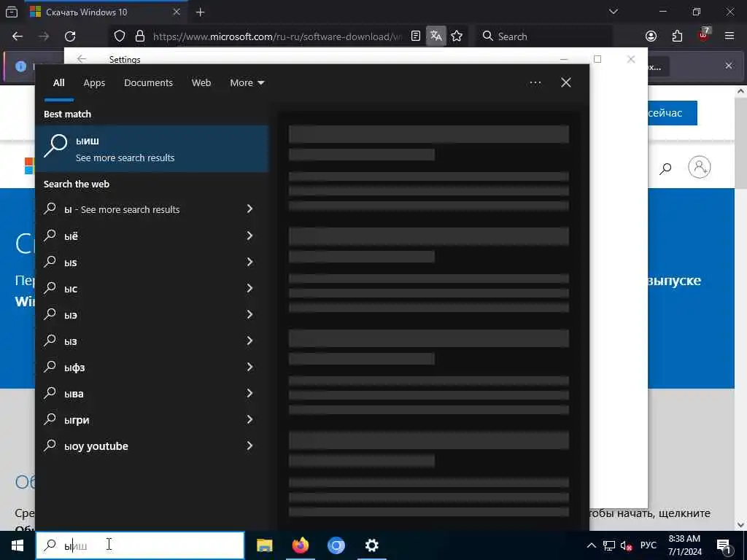Expand the ыоу youtube suggestion chevron
This screenshot has height=560, width=747.
click(x=249, y=446)
